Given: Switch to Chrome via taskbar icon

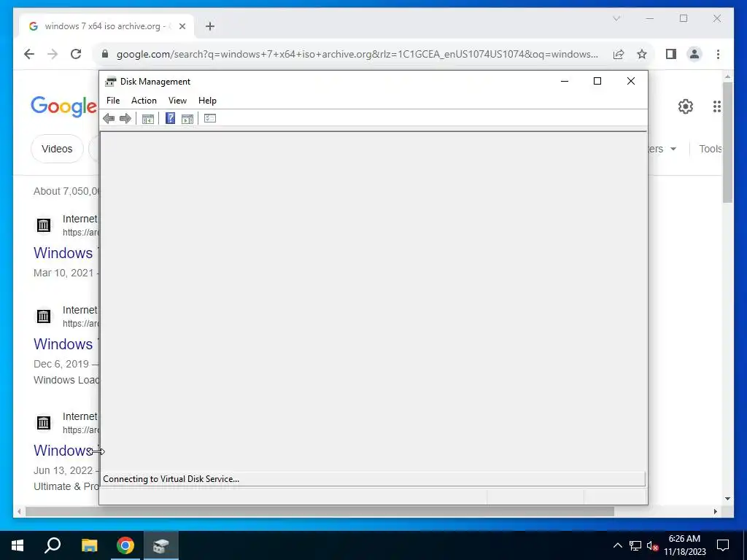Looking at the screenshot, I should click(x=125, y=545).
